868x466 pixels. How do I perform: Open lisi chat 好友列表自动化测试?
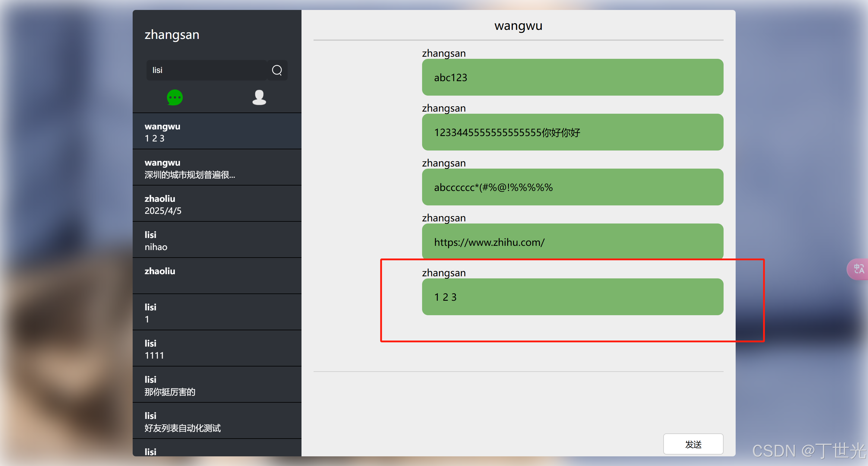[x=217, y=421]
